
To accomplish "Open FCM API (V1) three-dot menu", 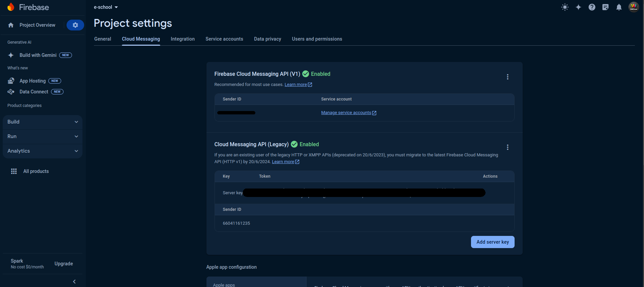I will pos(507,77).
